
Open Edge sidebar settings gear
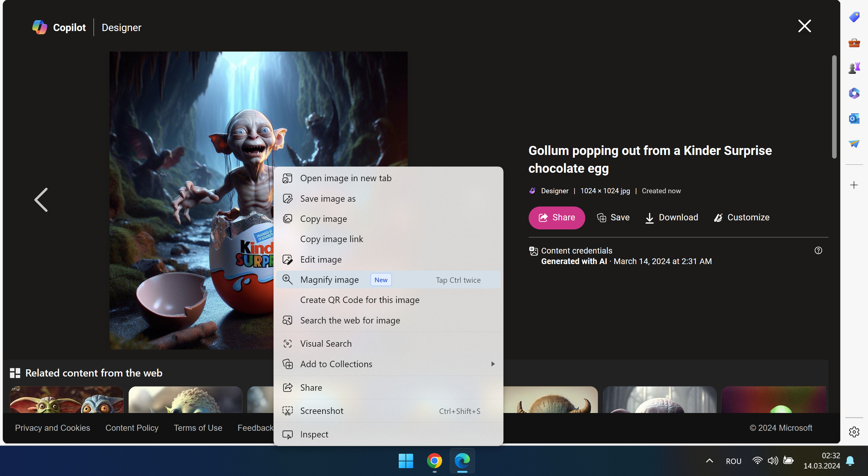coord(854,431)
